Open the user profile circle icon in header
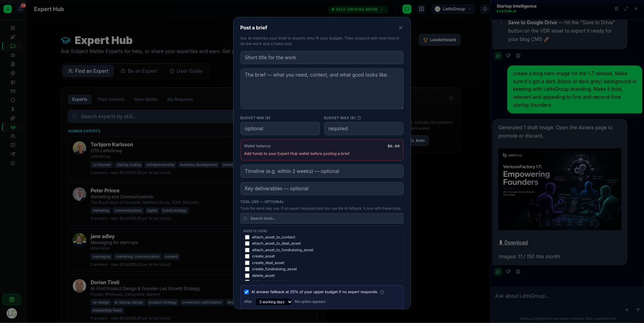Viewport: 644px width, 323px height. coord(485,9)
